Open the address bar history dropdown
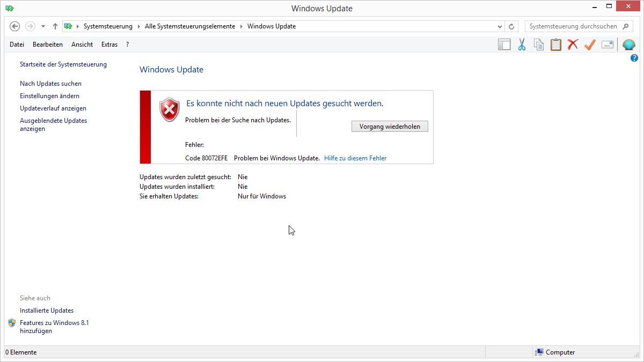644x362 pixels. point(500,26)
